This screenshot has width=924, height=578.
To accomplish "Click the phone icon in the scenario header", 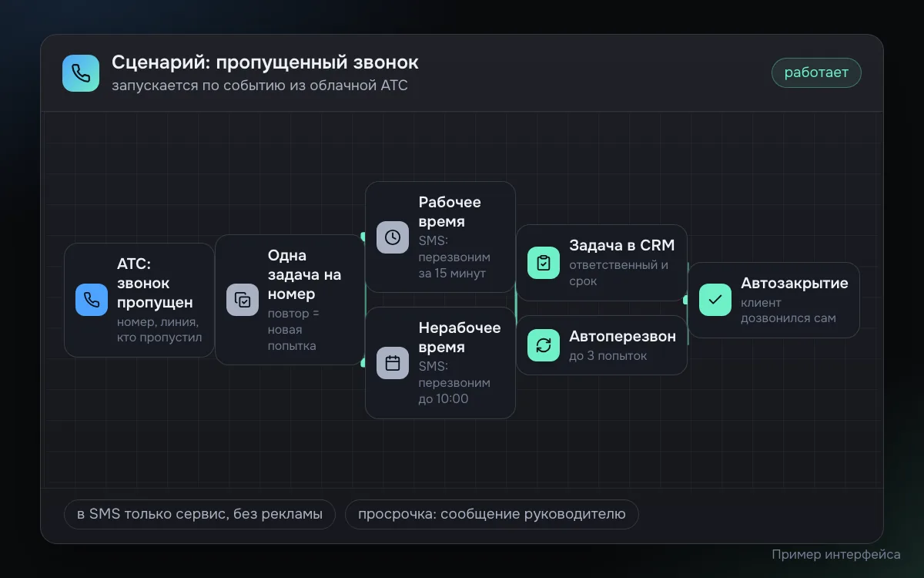I will [81, 73].
